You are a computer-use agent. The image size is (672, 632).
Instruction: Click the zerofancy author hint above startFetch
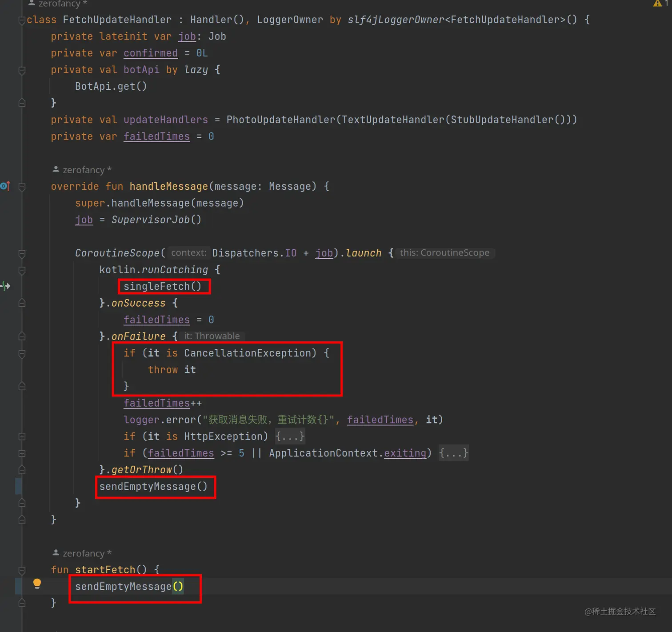(82, 553)
